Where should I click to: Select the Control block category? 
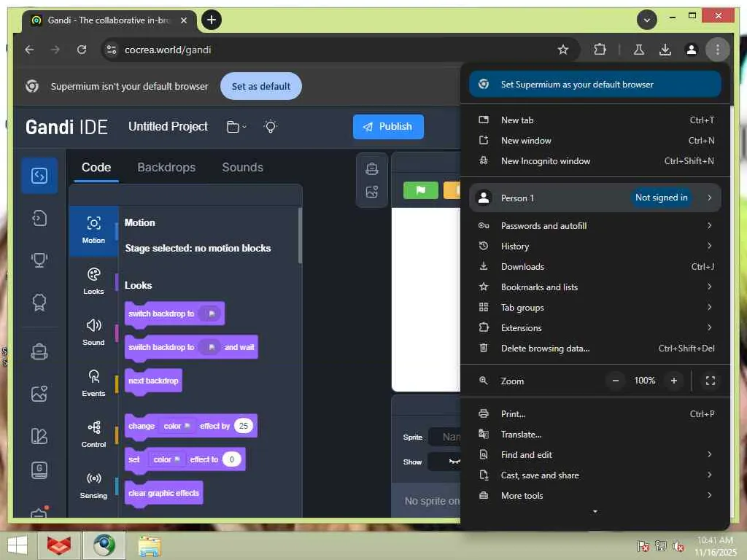coord(93,435)
